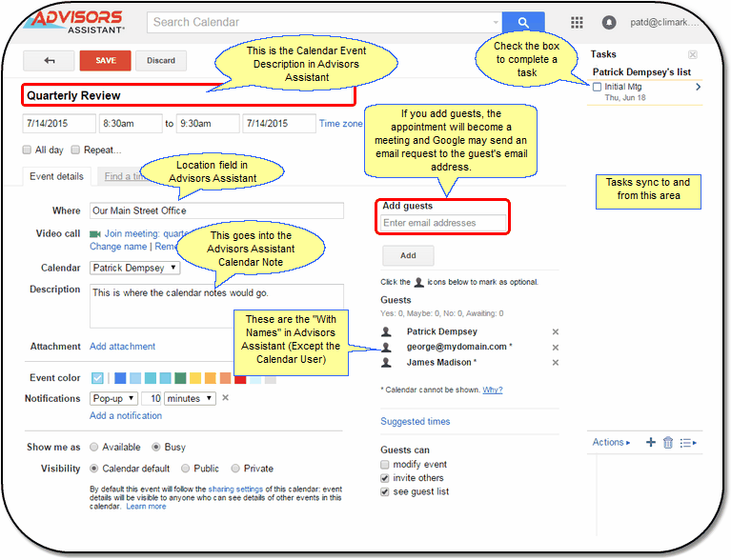This screenshot has width=731, height=560.
Task: Click the back arrow button
Action: point(49,61)
